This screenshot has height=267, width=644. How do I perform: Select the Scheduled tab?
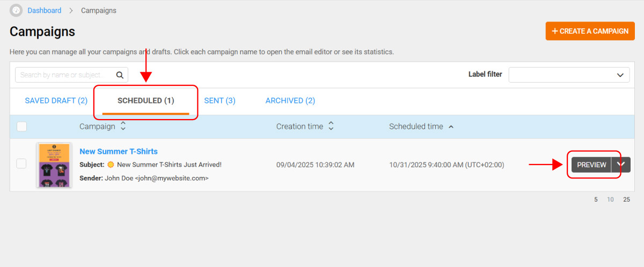pos(145,101)
